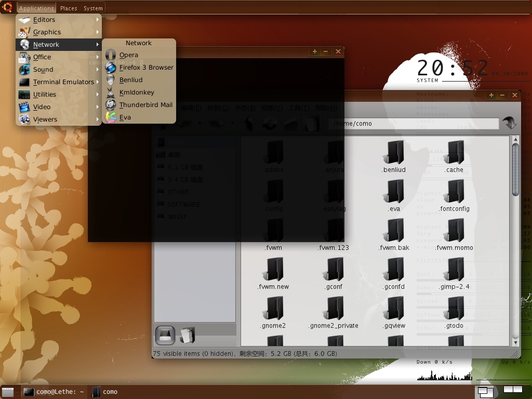Click the highlighted Network menu entry
This screenshot has width=532, height=399.
pos(59,45)
